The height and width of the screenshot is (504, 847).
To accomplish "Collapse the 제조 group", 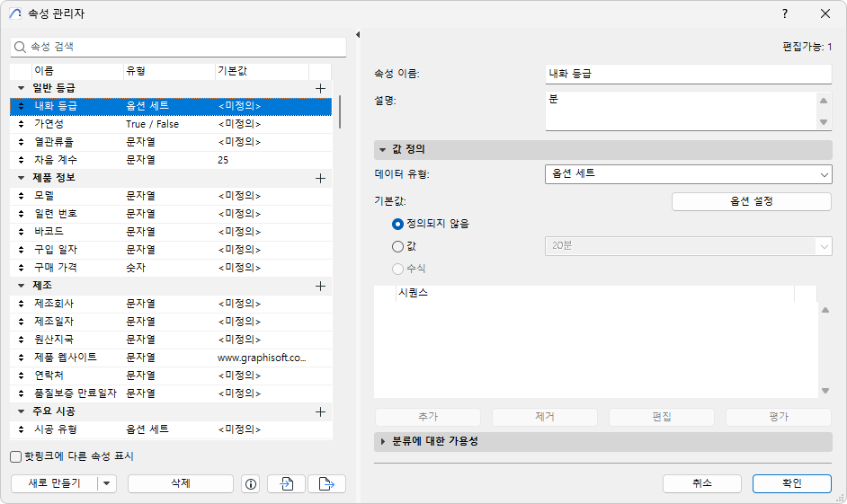I will [21, 286].
